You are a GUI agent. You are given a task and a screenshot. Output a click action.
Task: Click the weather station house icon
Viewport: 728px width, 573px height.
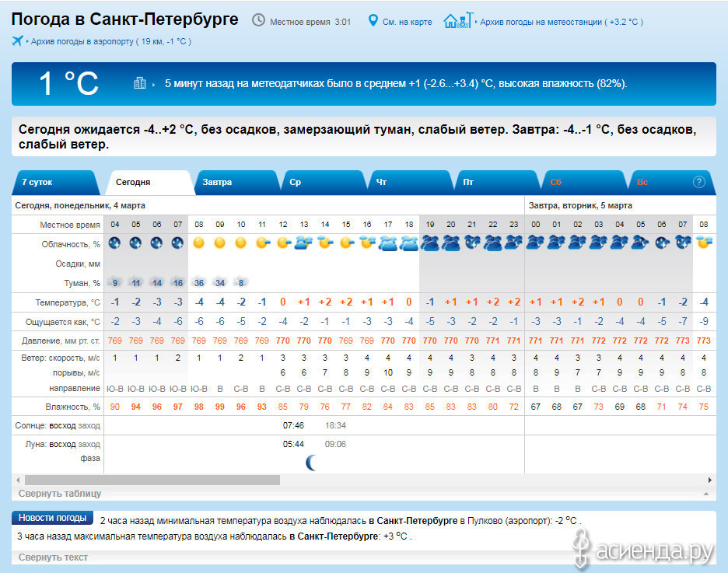coord(458,20)
